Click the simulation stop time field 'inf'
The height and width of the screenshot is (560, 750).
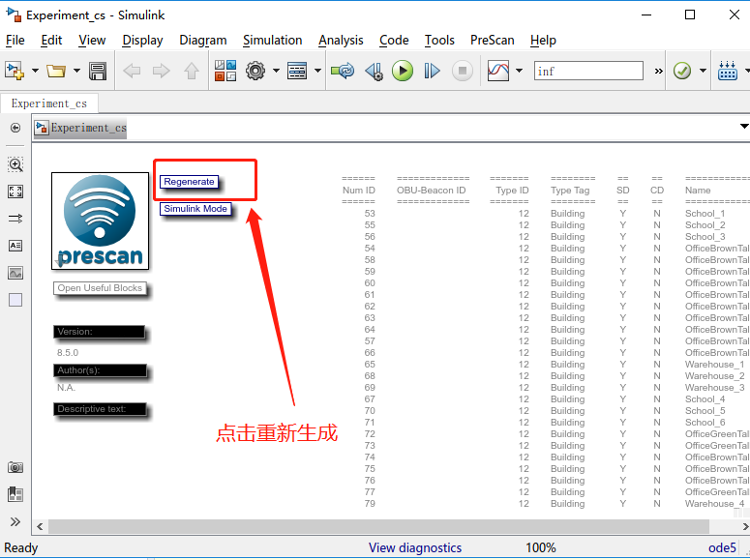coord(588,71)
